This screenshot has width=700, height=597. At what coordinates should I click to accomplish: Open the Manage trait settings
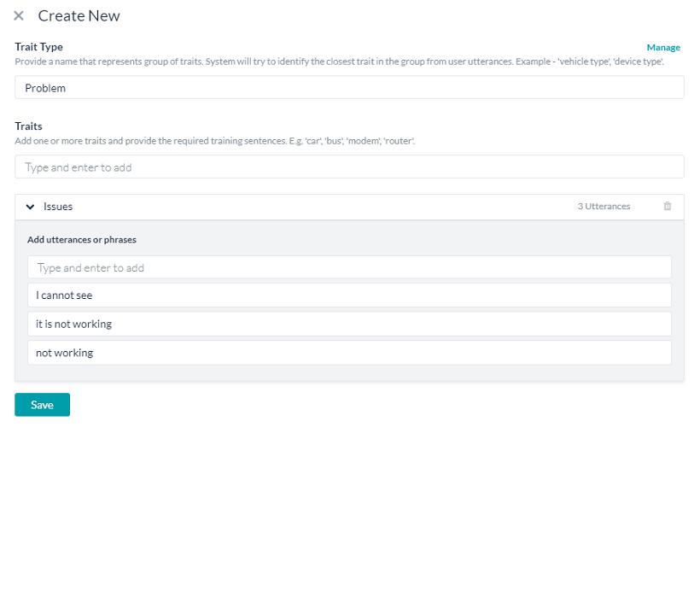click(664, 47)
